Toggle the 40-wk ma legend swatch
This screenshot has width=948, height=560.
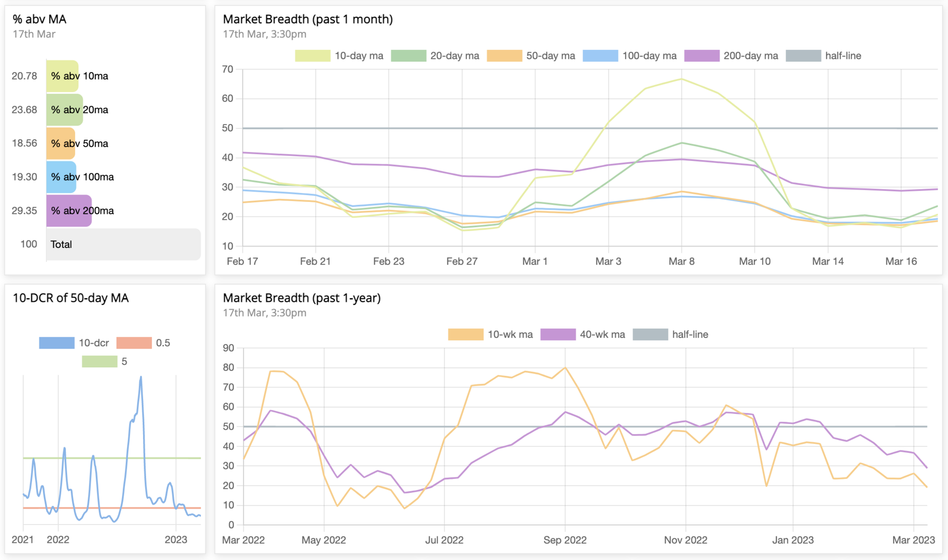pos(558,334)
